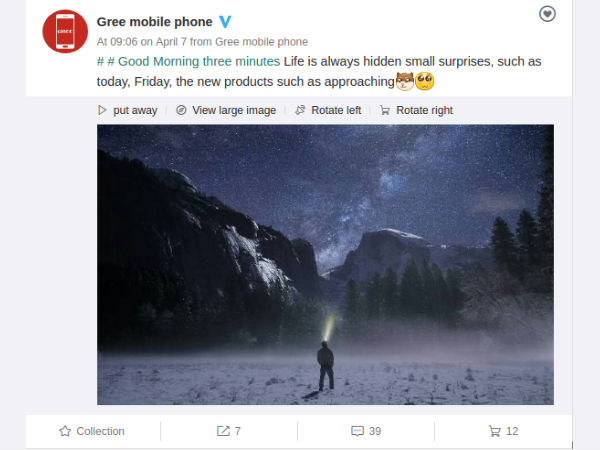Open the Good Morning three minutes hashtag
Screen dimensions: 600x450
click(188, 62)
